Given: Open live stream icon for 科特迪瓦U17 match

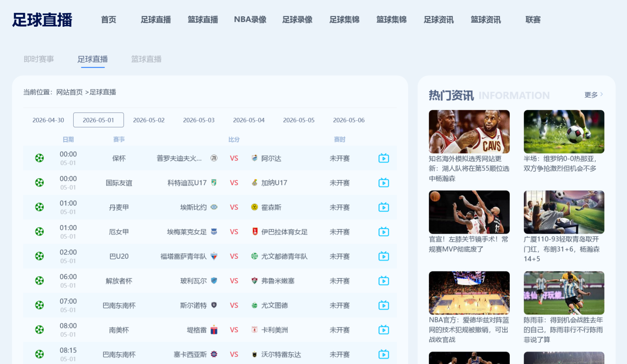Looking at the screenshot, I should pyautogui.click(x=384, y=183).
